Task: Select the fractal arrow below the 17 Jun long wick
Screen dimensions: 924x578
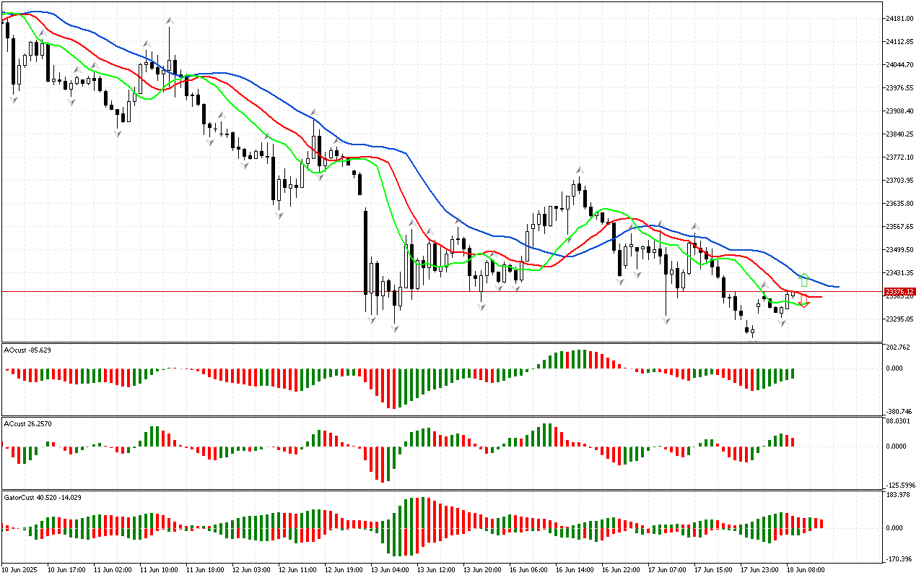Action: point(666,320)
